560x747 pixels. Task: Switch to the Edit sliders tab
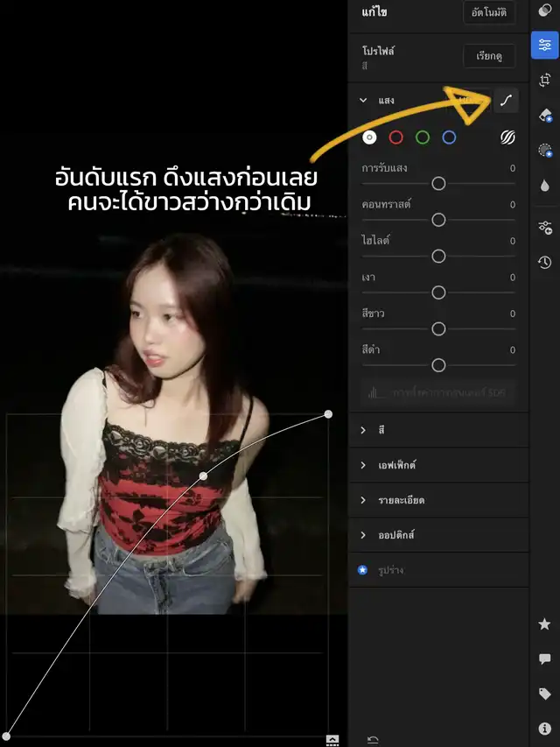click(544, 46)
